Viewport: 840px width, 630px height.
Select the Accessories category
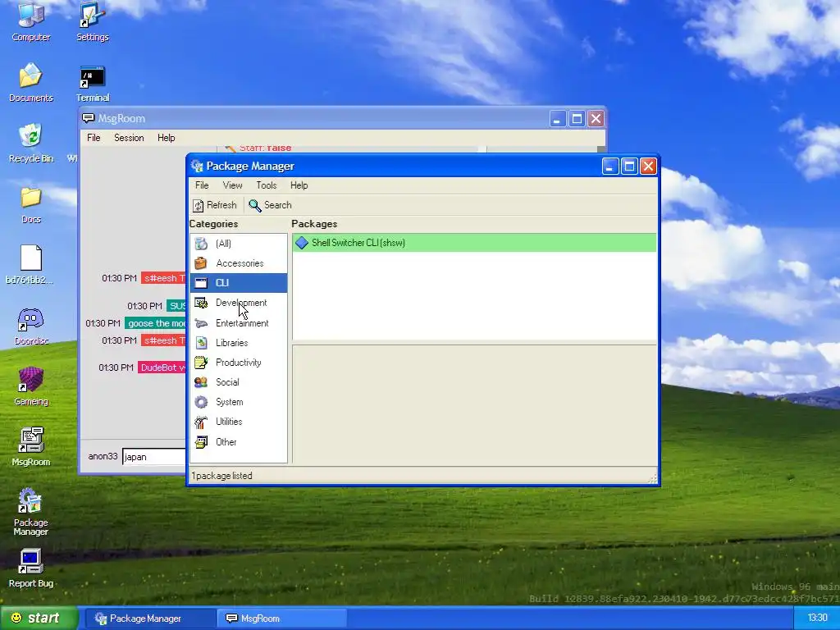pyautogui.click(x=239, y=263)
